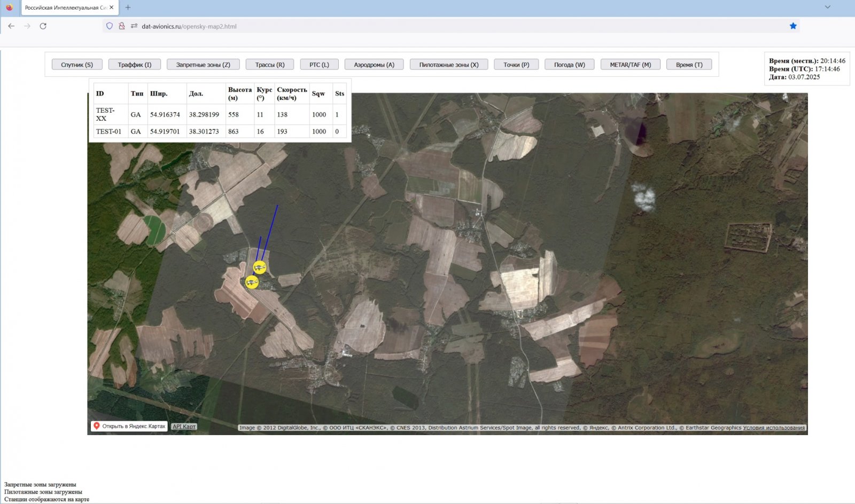The image size is (855, 504).
Task: Go back to previous page
Action: click(x=11, y=26)
